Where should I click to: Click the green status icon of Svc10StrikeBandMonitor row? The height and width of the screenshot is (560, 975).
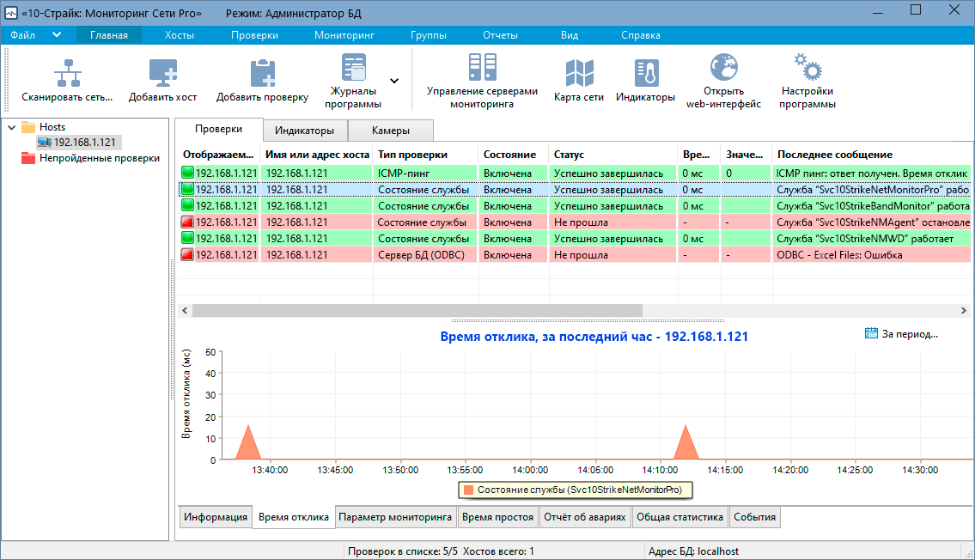[x=187, y=205]
